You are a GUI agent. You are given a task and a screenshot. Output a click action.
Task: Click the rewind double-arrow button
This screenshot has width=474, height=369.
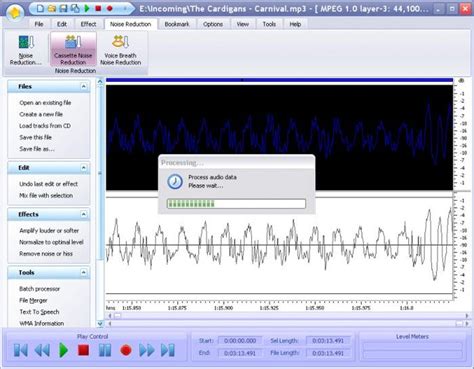point(42,350)
